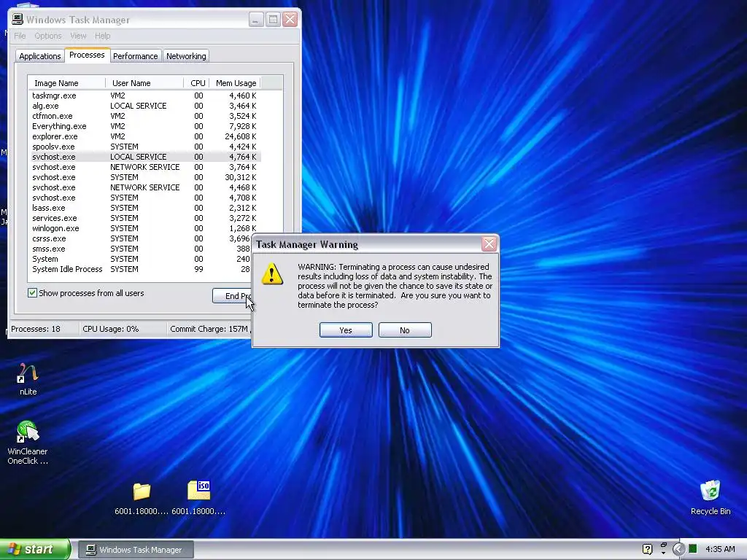Minimize the Windows Task Manager window
The height and width of the screenshot is (560, 747).
(256, 20)
